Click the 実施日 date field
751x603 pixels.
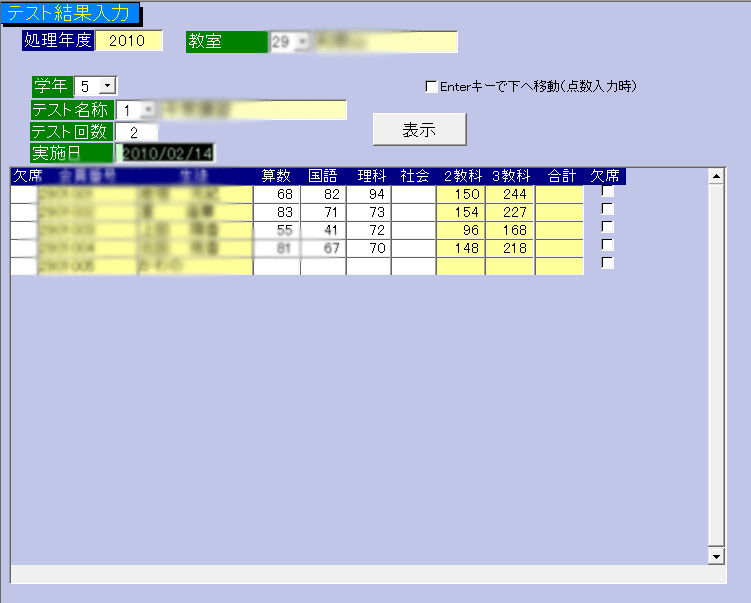click(166, 153)
